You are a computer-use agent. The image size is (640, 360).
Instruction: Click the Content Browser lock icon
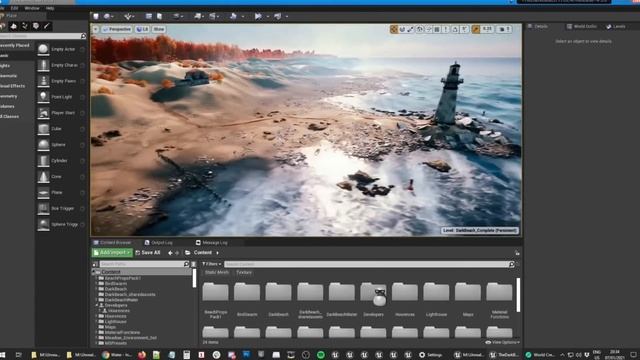pos(517,253)
